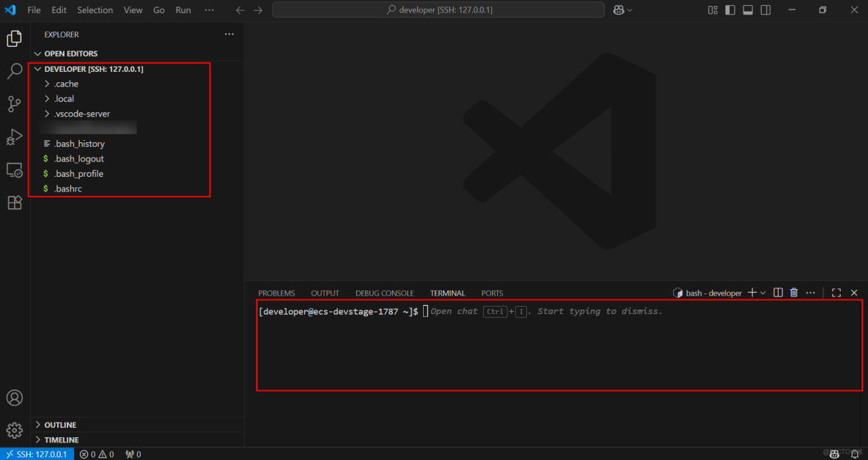The height and width of the screenshot is (460, 868).
Task: Open the File menu
Action: pos(34,10)
